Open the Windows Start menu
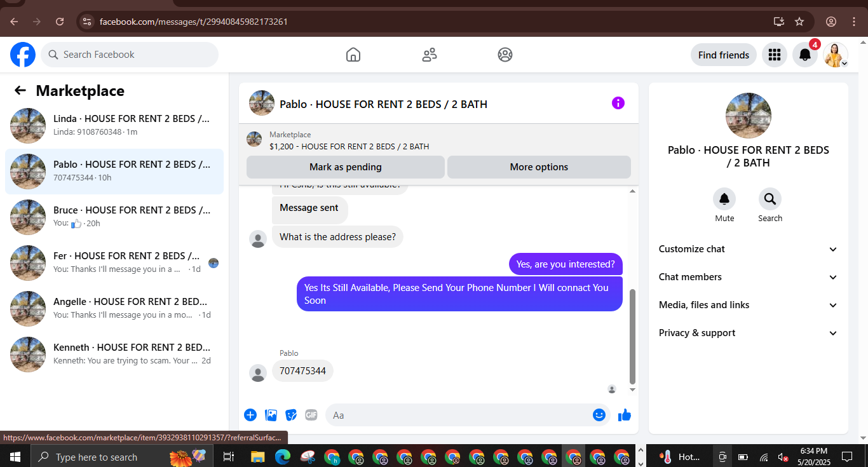Viewport: 868px width, 467px height. [x=15, y=456]
